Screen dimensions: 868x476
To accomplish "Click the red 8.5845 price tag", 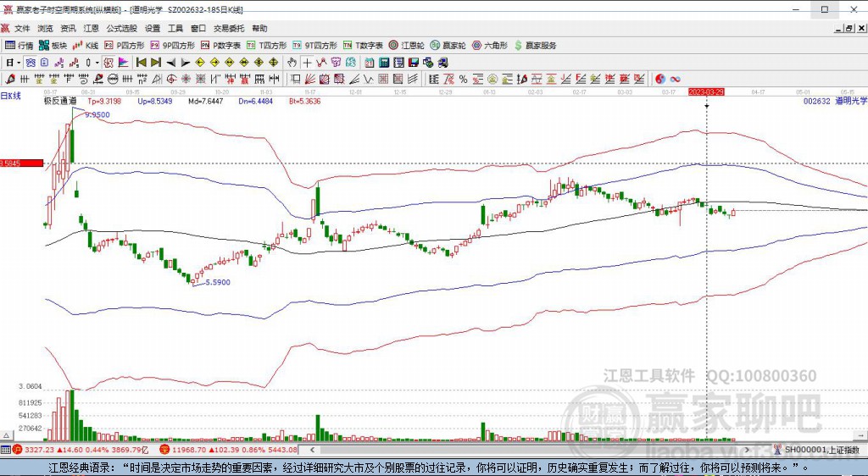I will click(21, 163).
